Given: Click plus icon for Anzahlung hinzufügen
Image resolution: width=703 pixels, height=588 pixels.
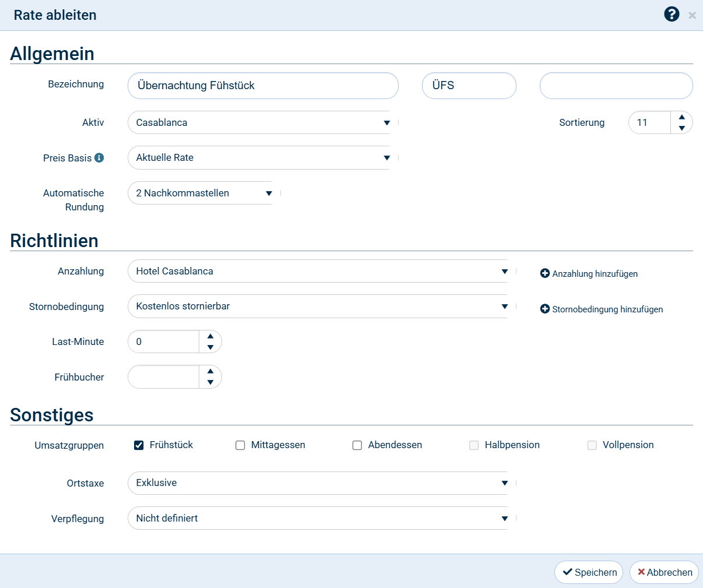Looking at the screenshot, I should click(545, 273).
